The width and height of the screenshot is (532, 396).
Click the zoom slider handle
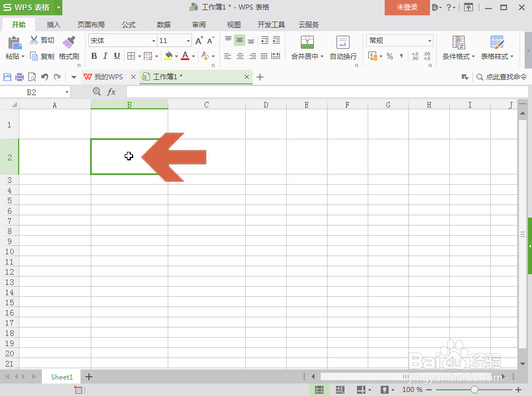point(474,390)
